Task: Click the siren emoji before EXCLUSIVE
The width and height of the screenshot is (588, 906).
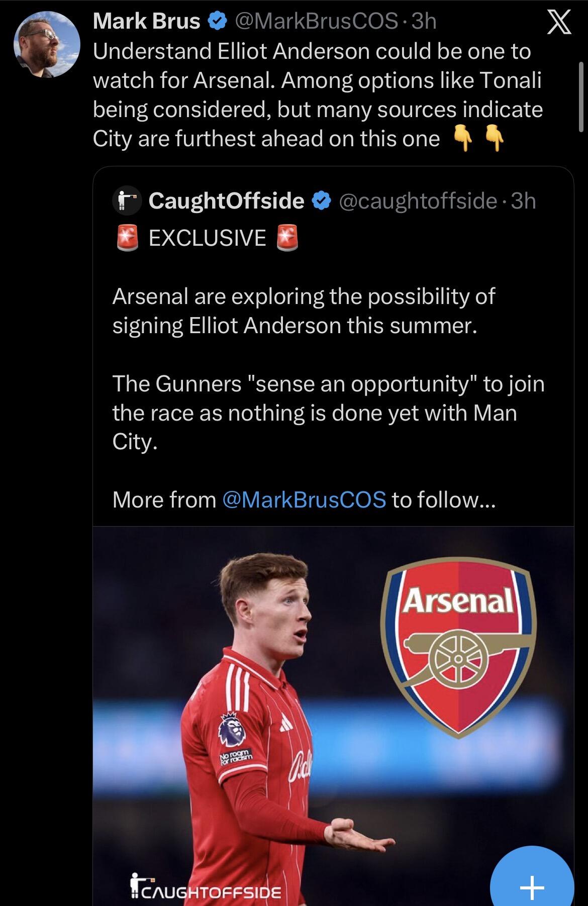Action: click(x=127, y=238)
